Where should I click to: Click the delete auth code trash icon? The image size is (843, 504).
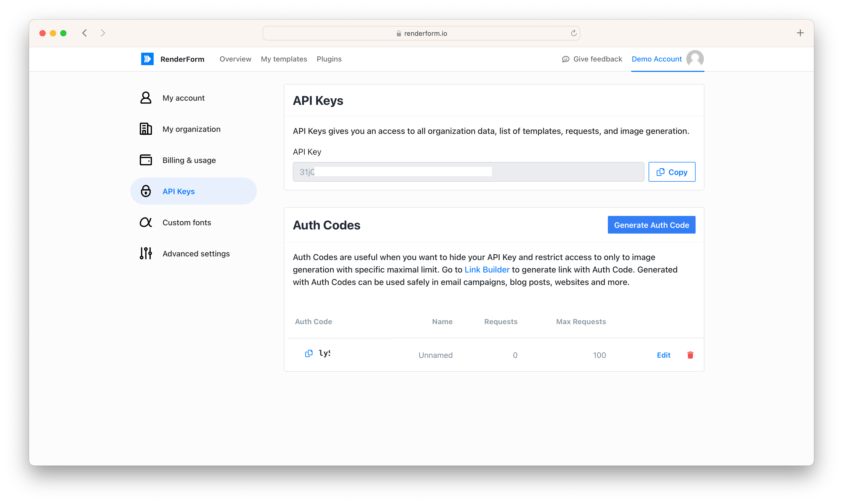point(690,355)
